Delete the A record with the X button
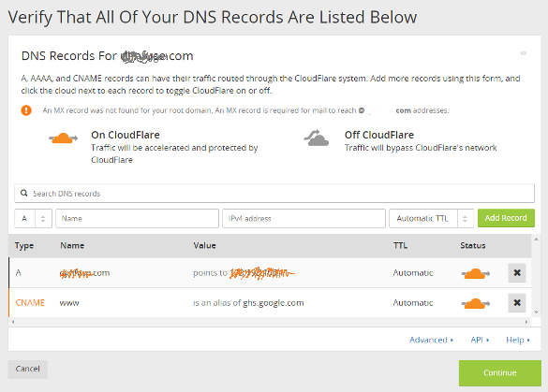This screenshot has height=392, width=548. pyautogui.click(x=517, y=272)
